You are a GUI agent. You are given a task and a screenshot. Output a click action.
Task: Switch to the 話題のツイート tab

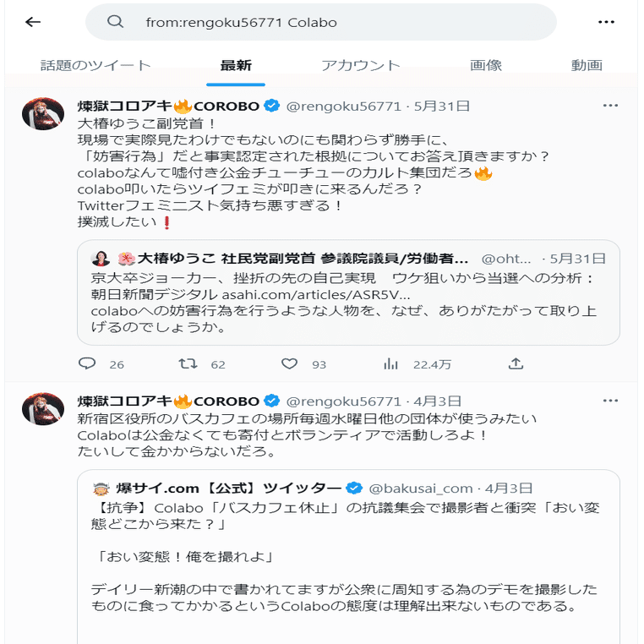pos(96,66)
